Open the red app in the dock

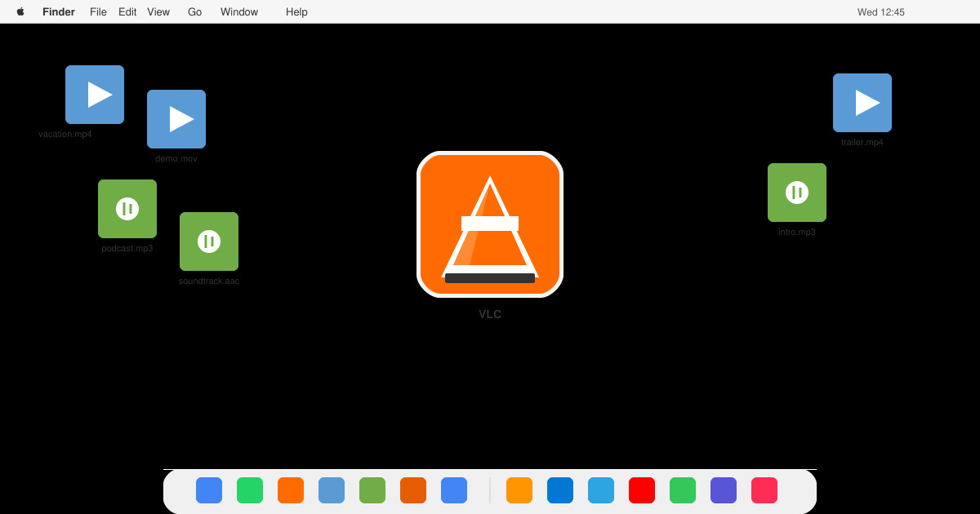tap(642, 490)
